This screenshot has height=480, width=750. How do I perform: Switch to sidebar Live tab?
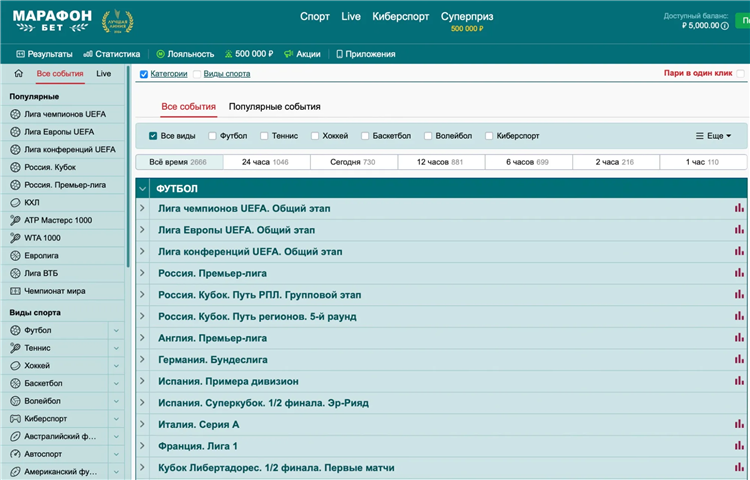(103, 74)
